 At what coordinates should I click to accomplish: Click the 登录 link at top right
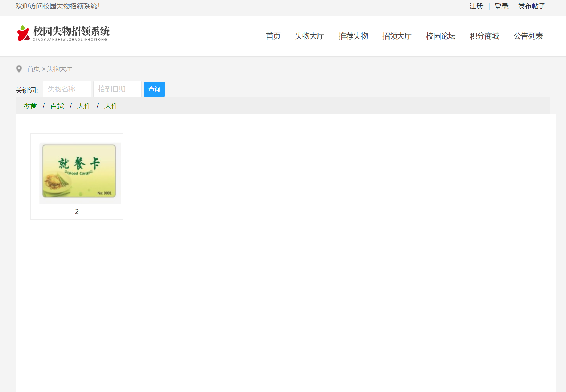coord(501,6)
